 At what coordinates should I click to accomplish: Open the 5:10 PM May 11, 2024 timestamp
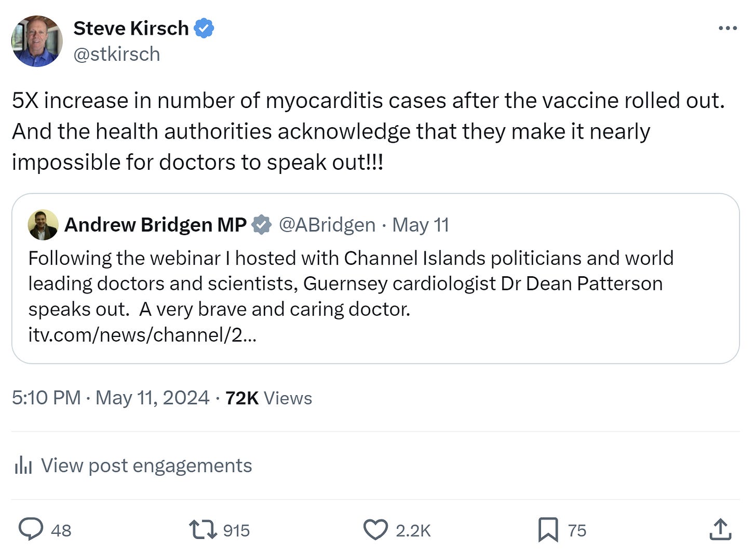pos(111,398)
